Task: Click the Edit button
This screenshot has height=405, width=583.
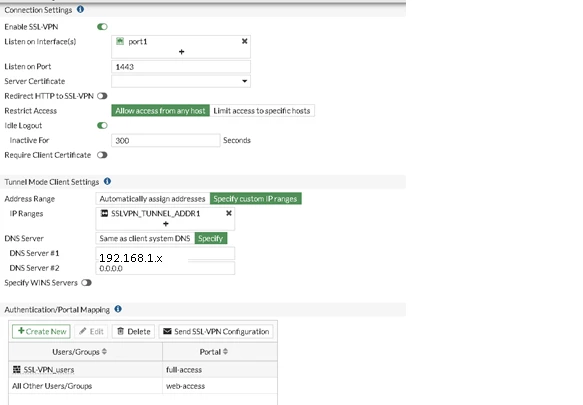Action: click(x=91, y=331)
